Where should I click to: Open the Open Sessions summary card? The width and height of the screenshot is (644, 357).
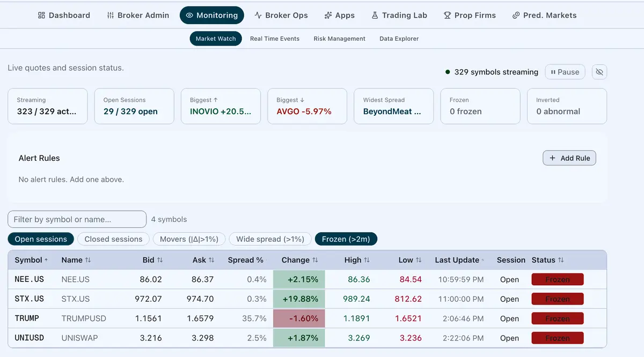click(x=134, y=106)
